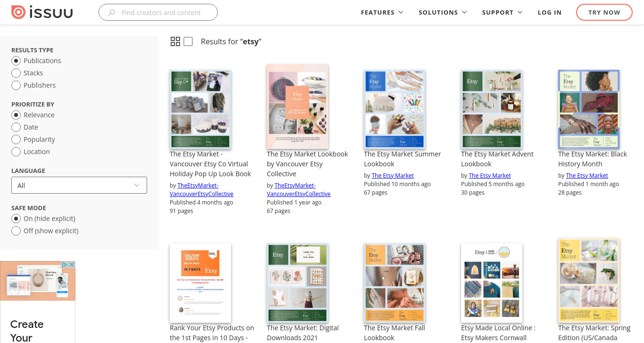Click the search magnifier icon
644x343 pixels.
[112, 13]
